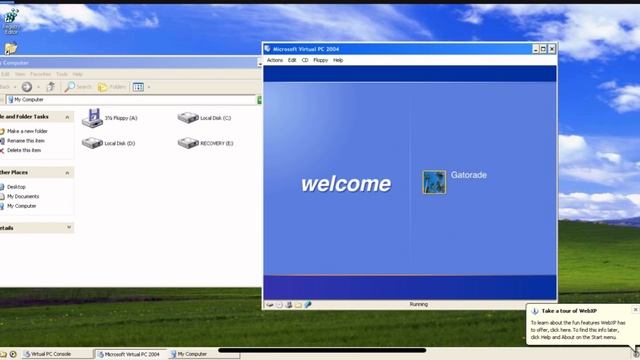
Task: Click the Gatorade user name
Action: (469, 175)
